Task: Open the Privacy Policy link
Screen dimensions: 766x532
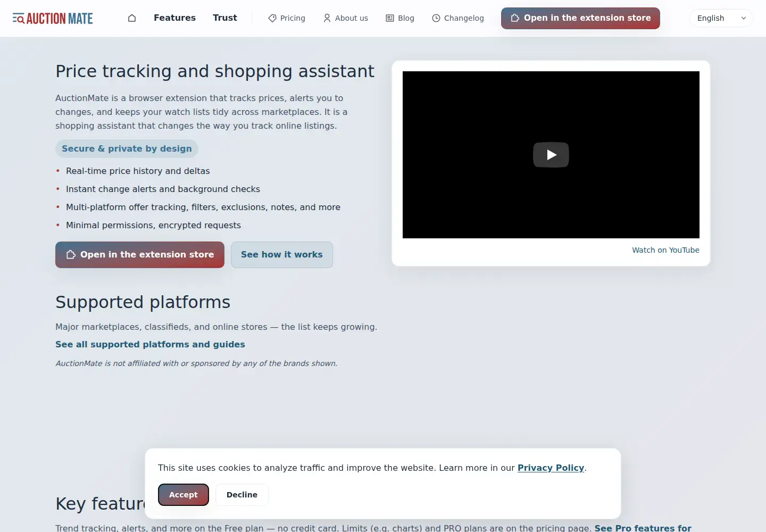Action: 551,468
